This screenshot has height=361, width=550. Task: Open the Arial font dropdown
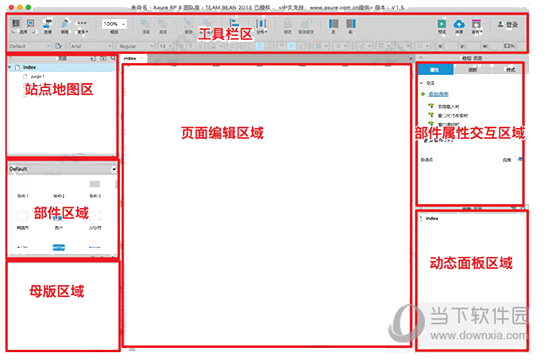[x=90, y=46]
